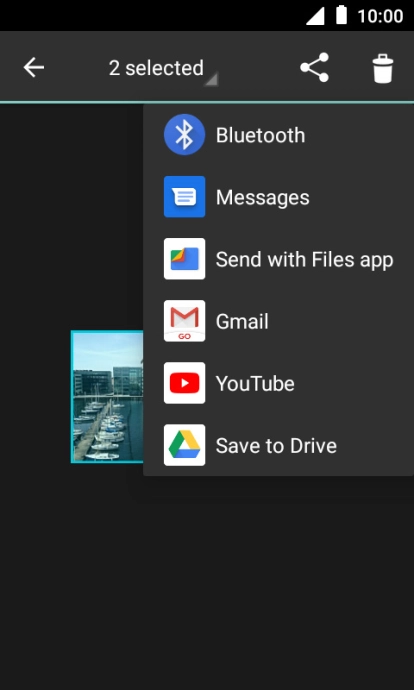
Task: Choose 'Send with Files app'
Action: [304, 260]
